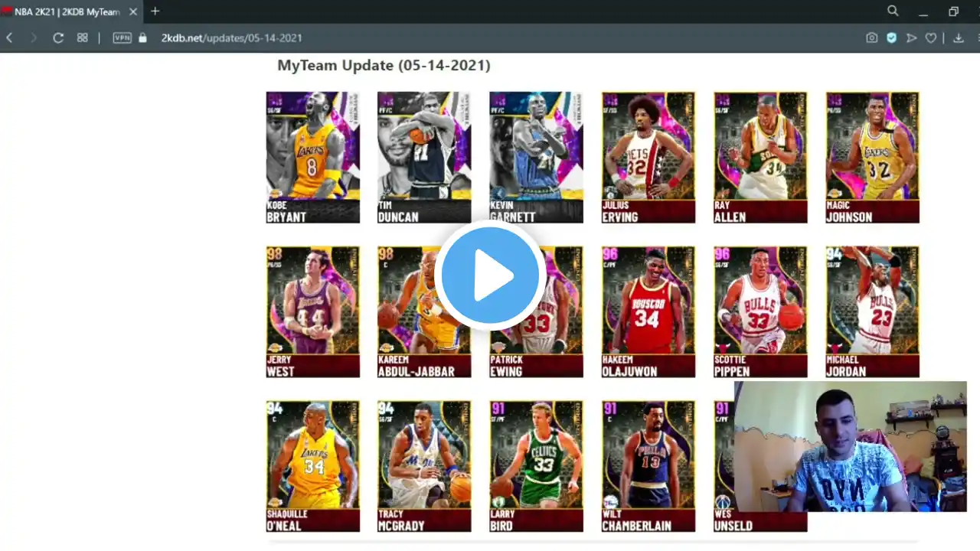This screenshot has width=980, height=551.
Task: Open the blue ad blocker shield icon
Action: click(x=892, y=37)
